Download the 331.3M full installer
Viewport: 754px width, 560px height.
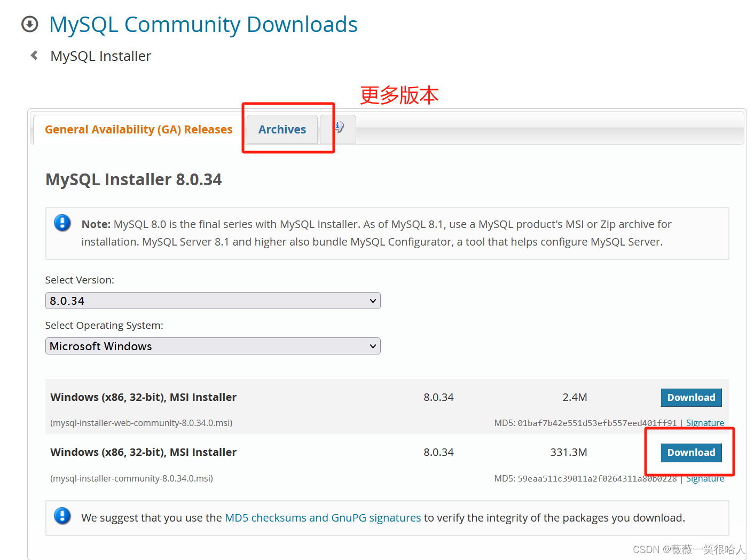pos(691,452)
